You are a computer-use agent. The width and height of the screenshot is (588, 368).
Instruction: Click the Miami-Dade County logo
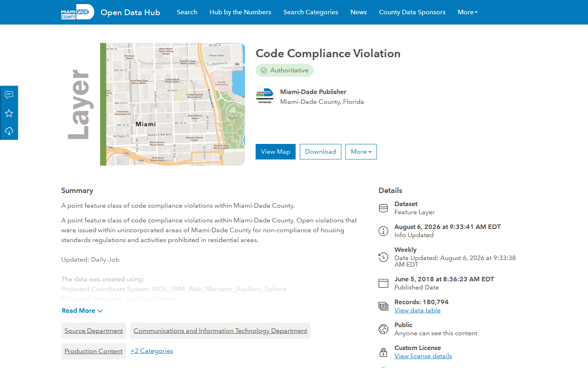pos(78,12)
